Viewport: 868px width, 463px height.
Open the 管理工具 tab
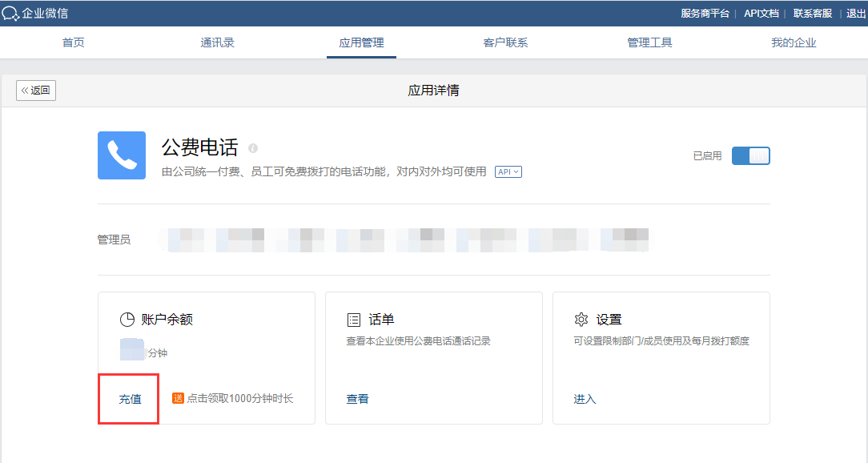(x=649, y=42)
